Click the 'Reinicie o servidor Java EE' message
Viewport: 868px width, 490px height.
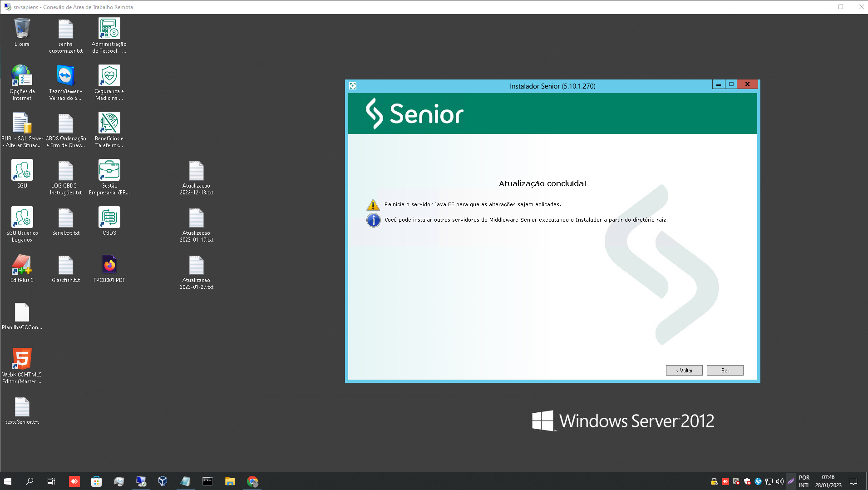click(x=473, y=204)
